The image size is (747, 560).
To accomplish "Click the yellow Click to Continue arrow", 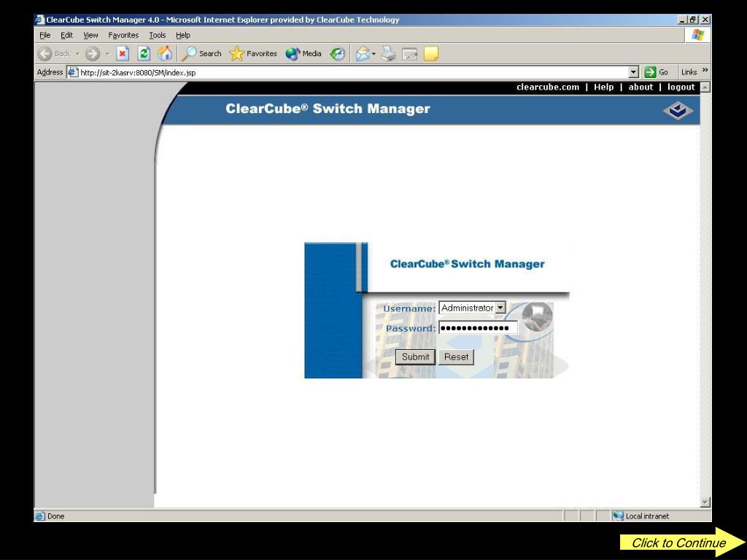I will pyautogui.click(x=682, y=542).
